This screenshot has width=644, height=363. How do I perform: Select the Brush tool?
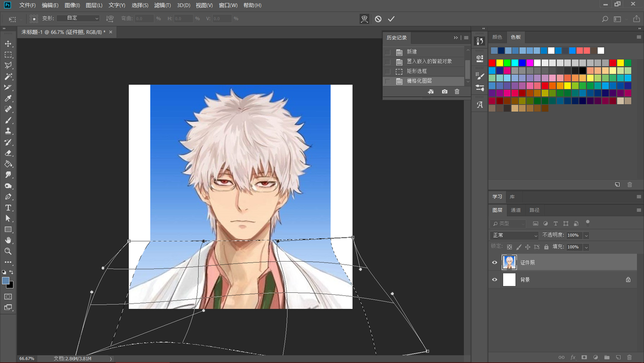[8, 120]
